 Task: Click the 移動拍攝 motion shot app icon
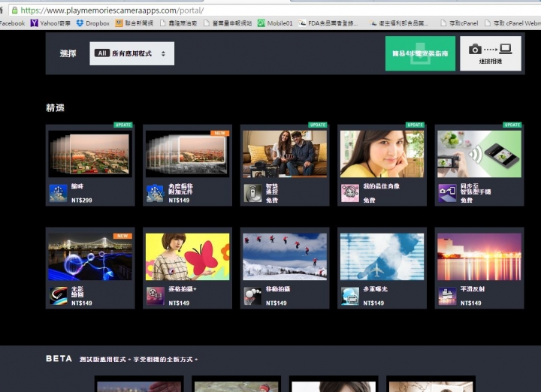click(252, 296)
